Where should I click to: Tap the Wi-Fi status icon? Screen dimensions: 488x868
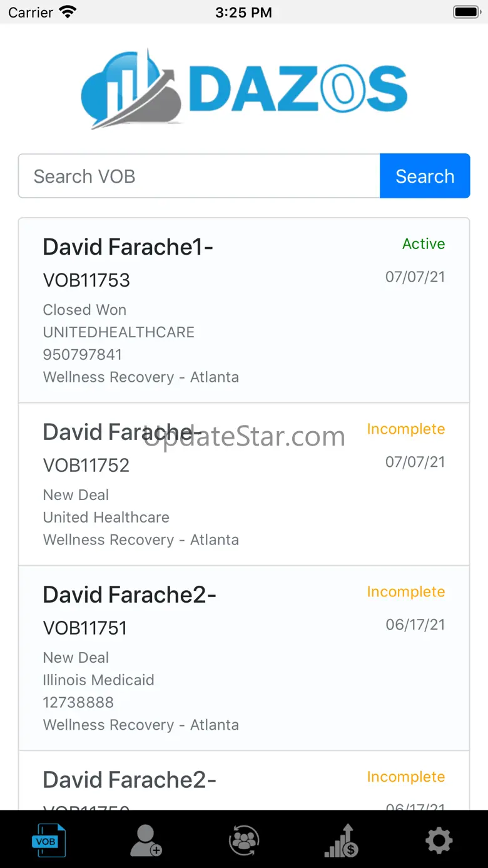67,12
